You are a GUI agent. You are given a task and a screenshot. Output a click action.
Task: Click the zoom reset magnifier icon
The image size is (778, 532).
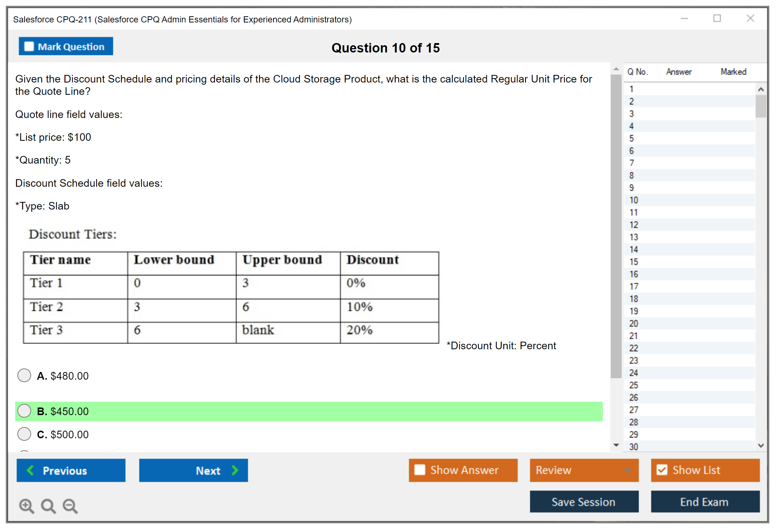pos(48,506)
